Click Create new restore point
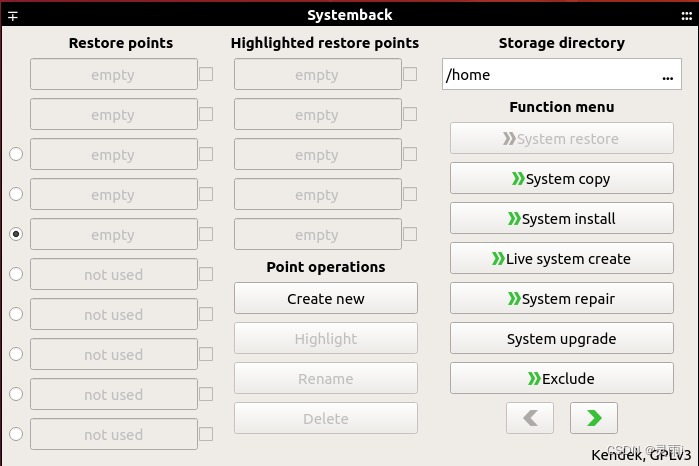699x466 pixels. (x=326, y=299)
